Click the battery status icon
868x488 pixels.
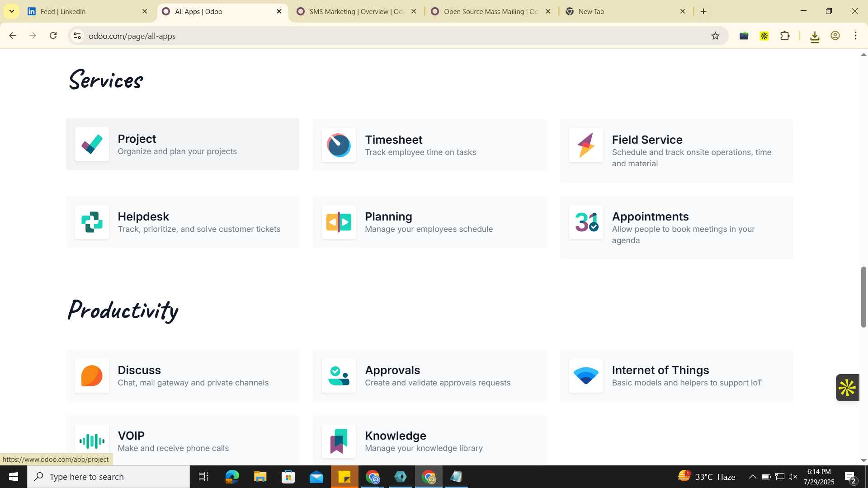(766, 477)
